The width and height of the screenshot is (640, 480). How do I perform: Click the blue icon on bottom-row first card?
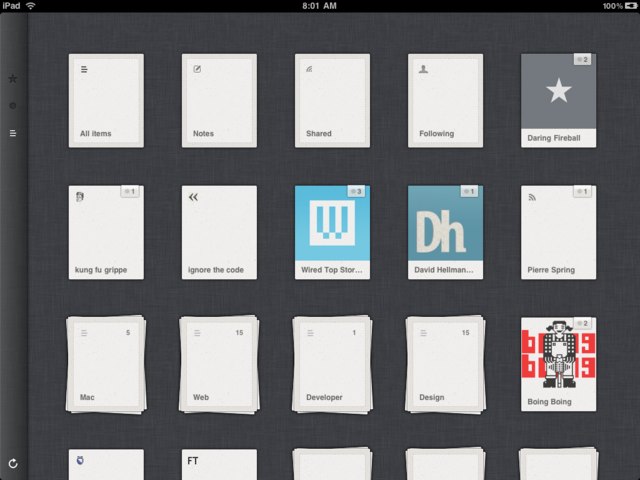coord(80,460)
